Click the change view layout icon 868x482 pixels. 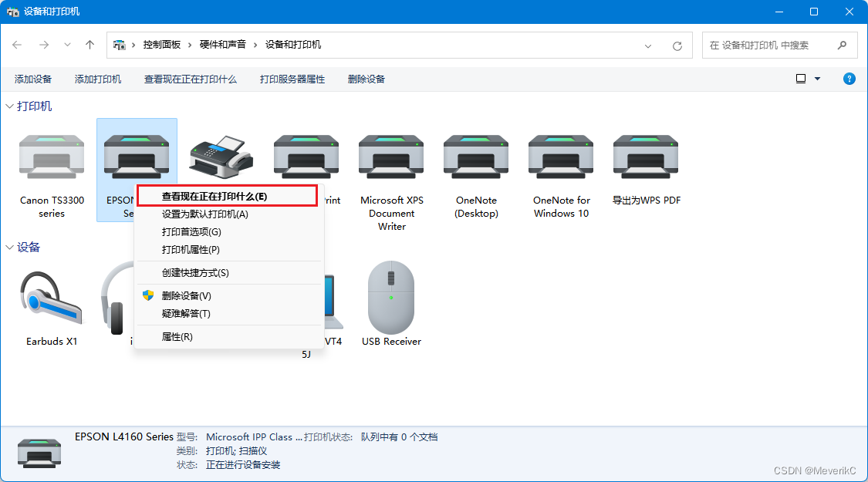800,79
